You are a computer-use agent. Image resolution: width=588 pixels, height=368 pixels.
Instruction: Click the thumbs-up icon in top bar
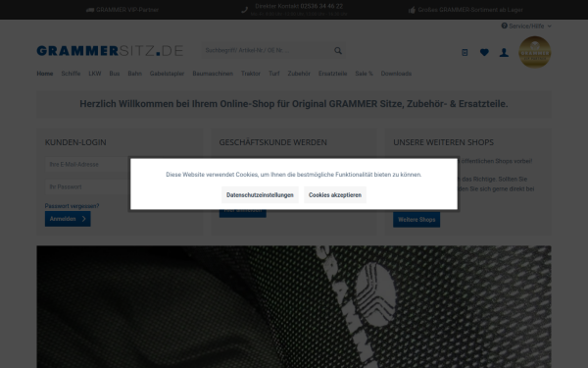coord(412,10)
